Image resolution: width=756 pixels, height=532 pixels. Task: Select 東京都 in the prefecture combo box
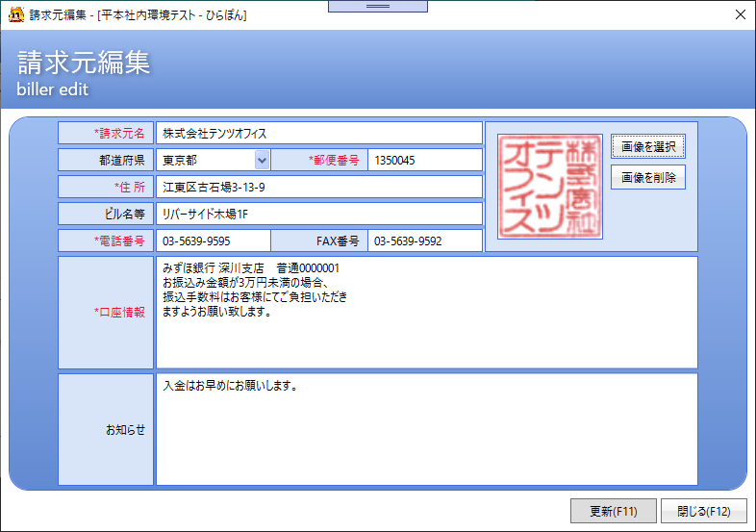(x=205, y=160)
